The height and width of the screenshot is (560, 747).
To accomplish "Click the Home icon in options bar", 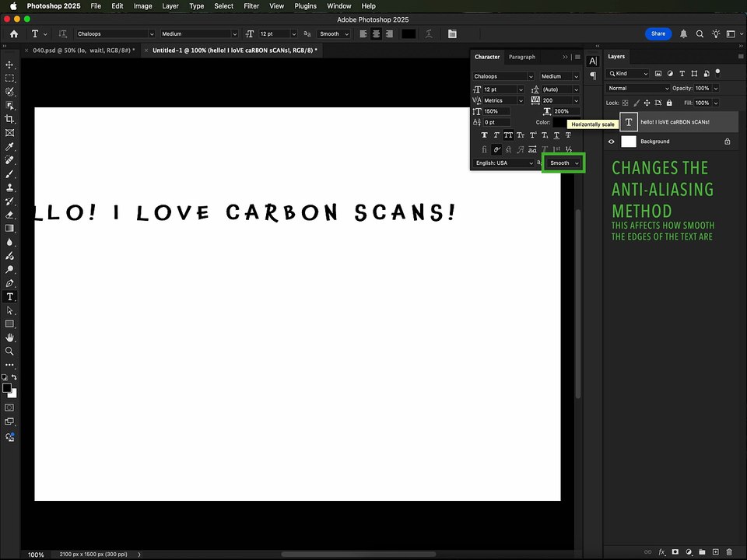I will pyautogui.click(x=14, y=33).
